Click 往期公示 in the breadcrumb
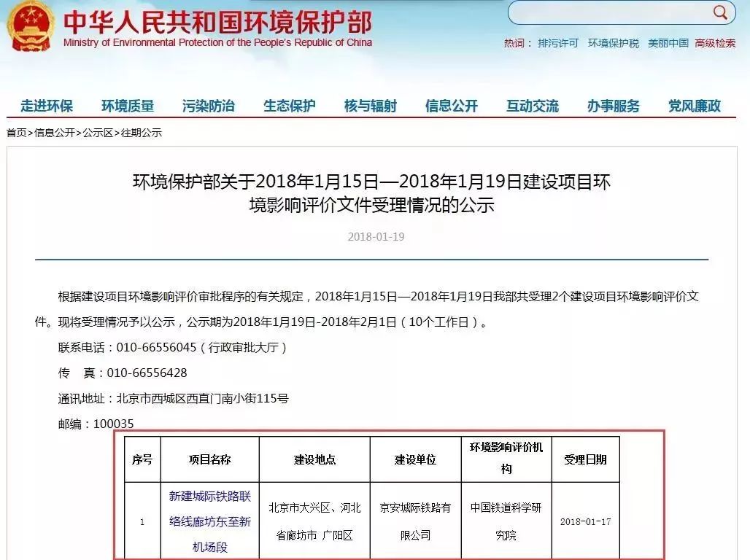 (142, 133)
